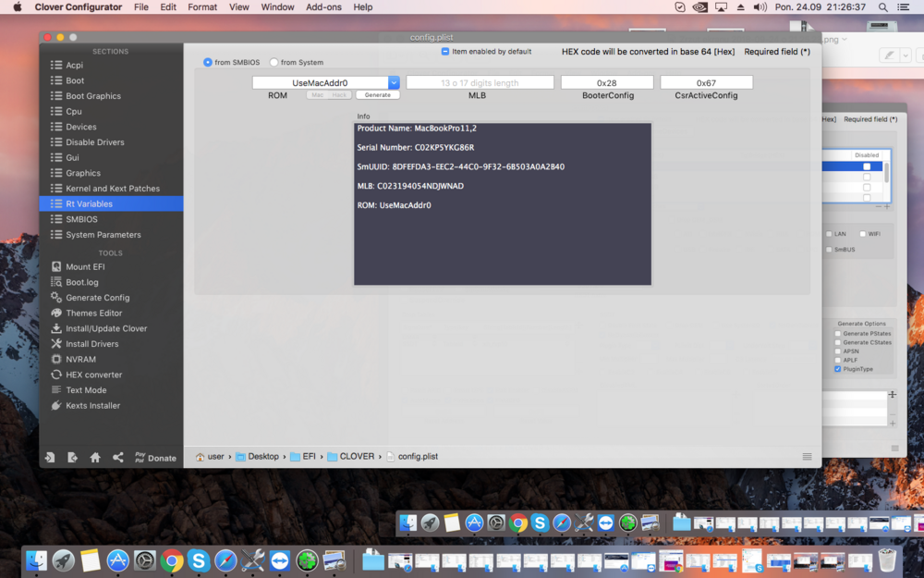The height and width of the screenshot is (578, 924).
Task: Click the MLB input field
Action: click(x=480, y=83)
